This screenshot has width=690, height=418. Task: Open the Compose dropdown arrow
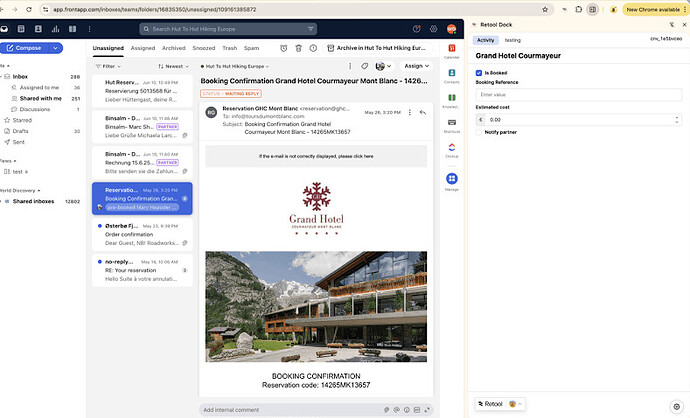(55, 48)
